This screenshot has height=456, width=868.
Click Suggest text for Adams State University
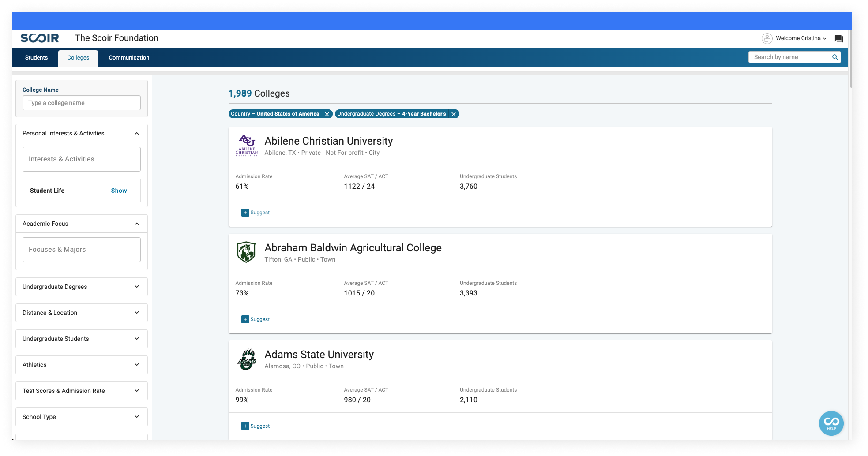[260, 426]
